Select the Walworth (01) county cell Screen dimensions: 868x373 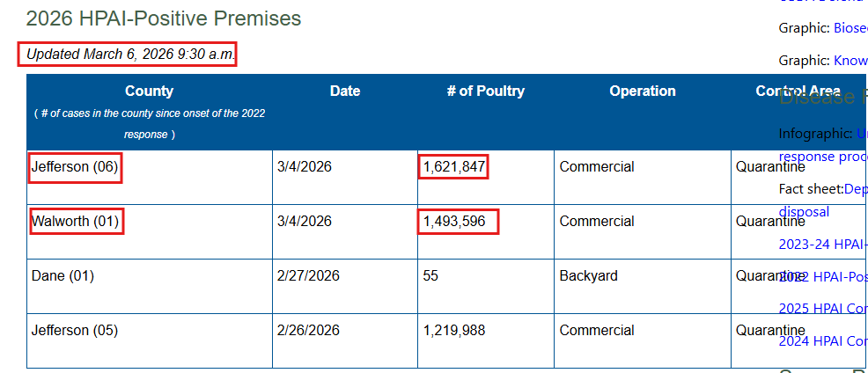(75, 222)
